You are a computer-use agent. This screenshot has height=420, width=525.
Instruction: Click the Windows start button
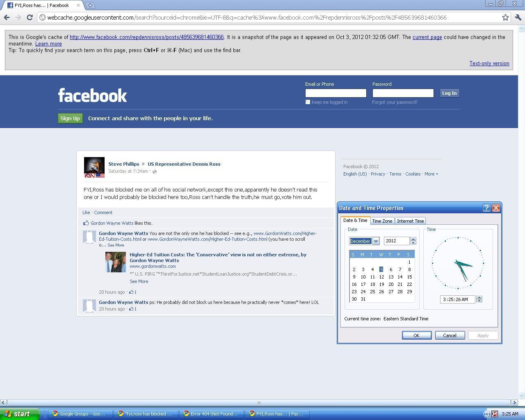[20, 414]
